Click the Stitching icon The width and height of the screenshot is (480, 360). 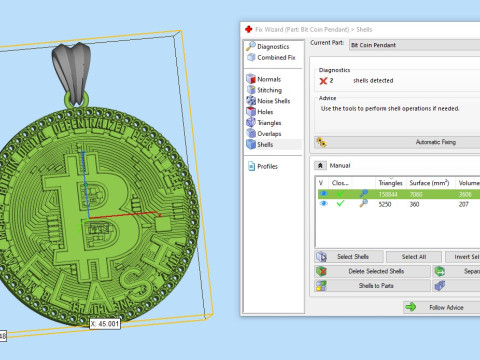[x=251, y=90]
